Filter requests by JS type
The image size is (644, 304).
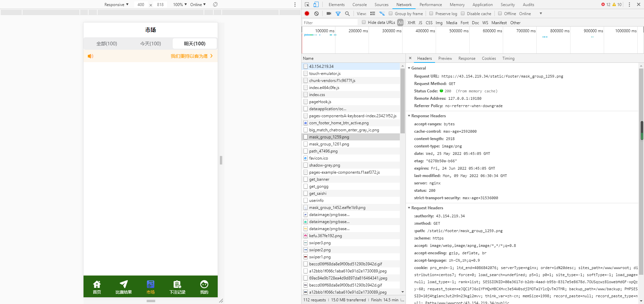point(420,23)
